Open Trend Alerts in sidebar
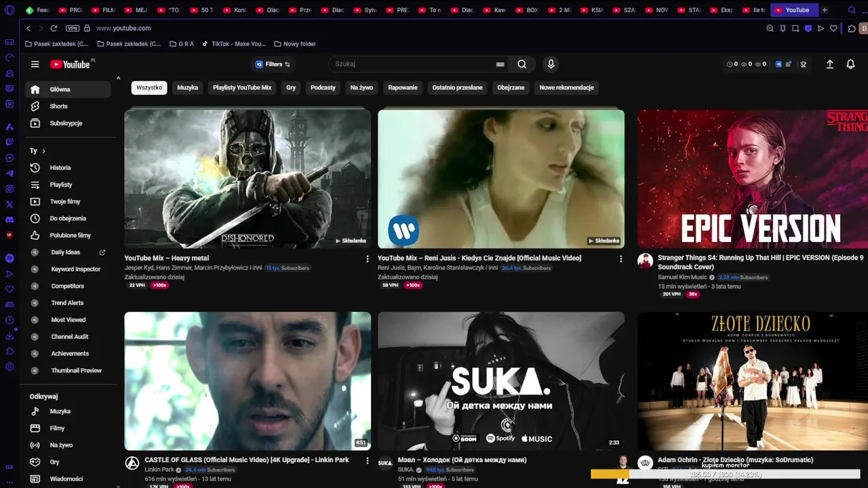The width and height of the screenshot is (868, 488). [67, 303]
